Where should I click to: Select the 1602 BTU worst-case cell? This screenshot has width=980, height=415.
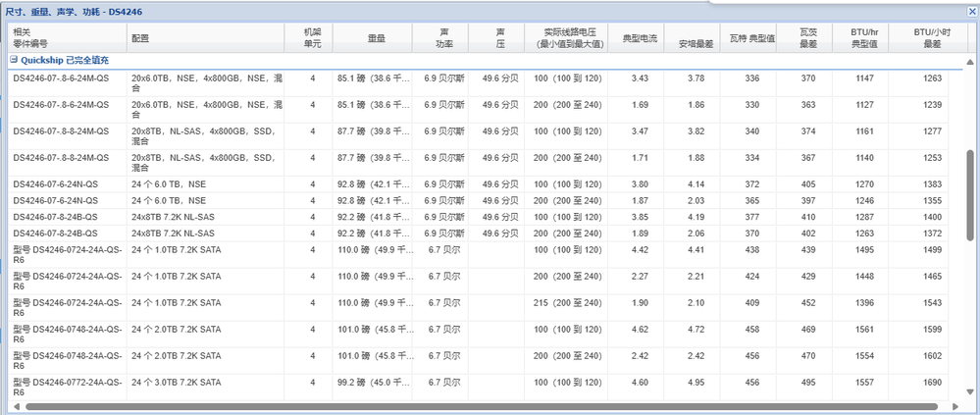(932, 355)
